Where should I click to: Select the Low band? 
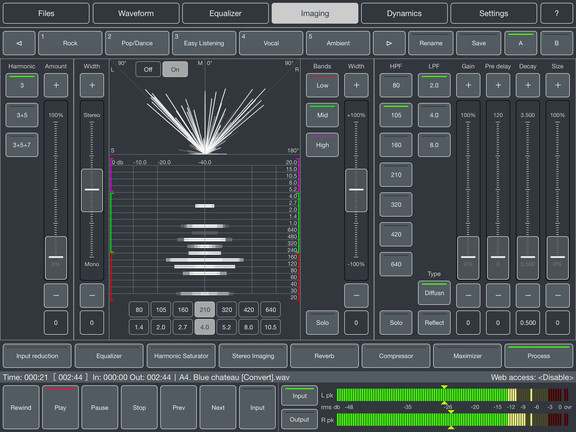tap(322, 85)
